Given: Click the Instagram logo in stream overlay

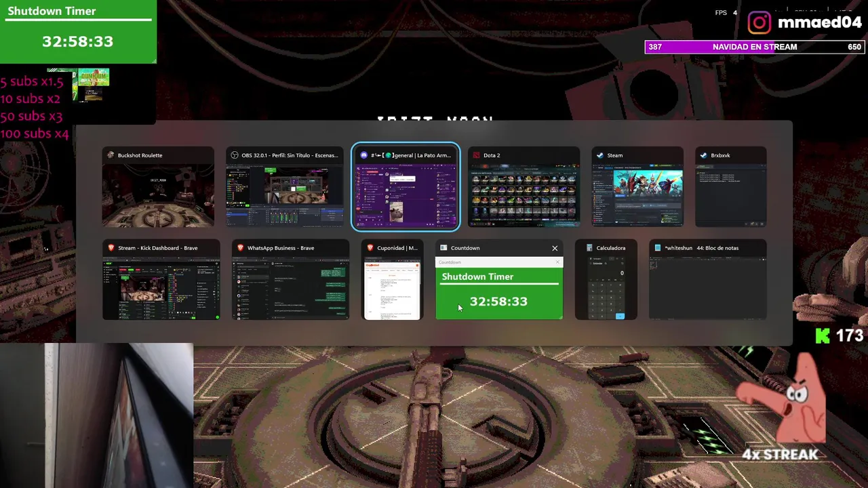Looking at the screenshot, I should click(759, 22).
